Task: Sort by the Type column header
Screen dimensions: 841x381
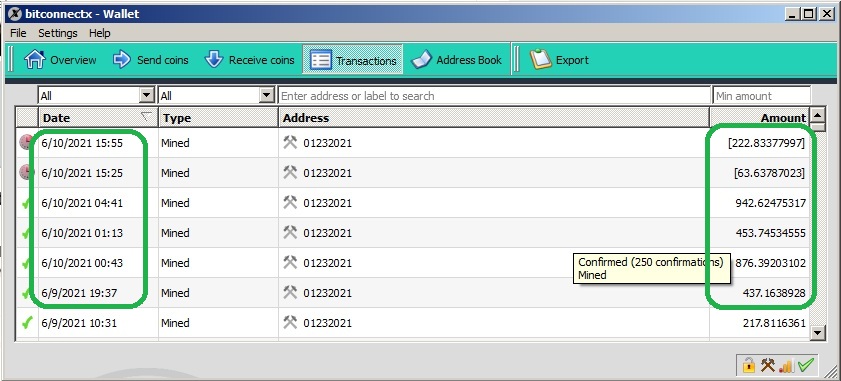Action: (x=218, y=118)
